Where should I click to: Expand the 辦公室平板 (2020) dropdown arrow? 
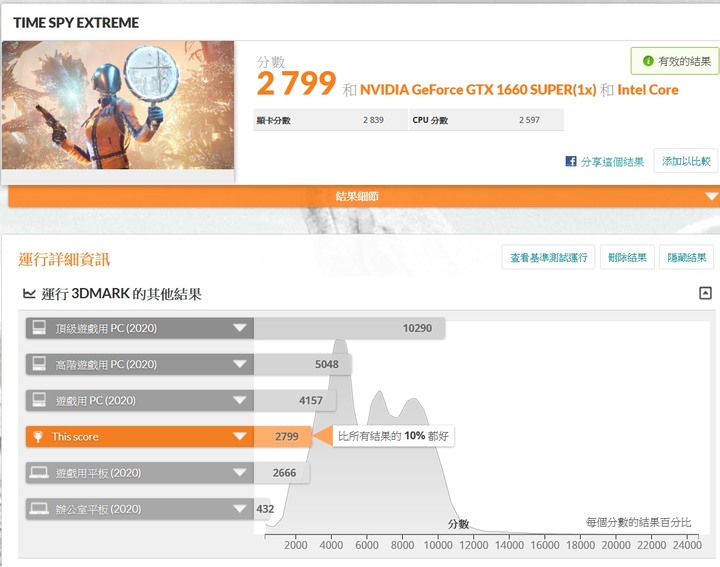240,509
